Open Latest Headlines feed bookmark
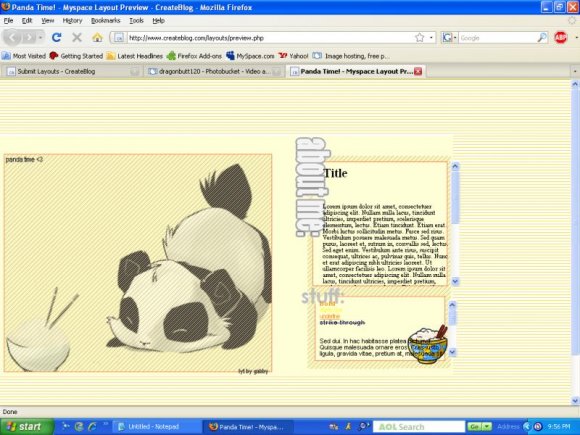580x435 pixels. [135, 56]
